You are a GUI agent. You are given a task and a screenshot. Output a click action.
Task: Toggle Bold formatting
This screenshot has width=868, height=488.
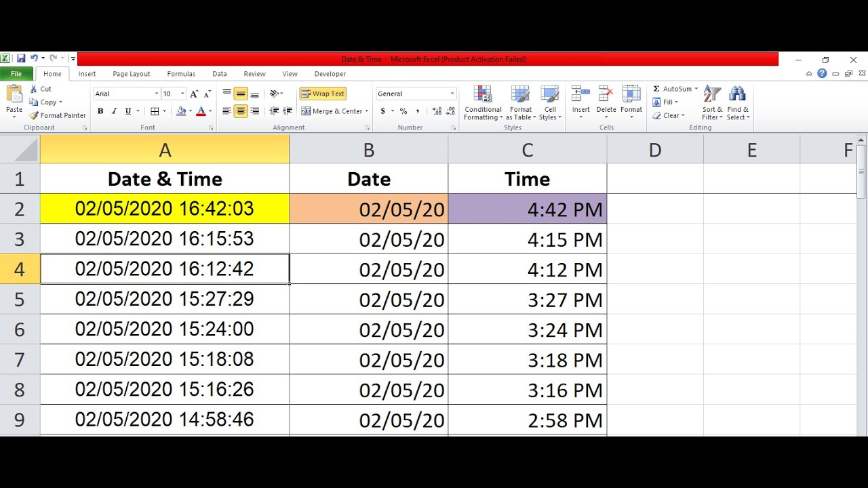(x=100, y=111)
